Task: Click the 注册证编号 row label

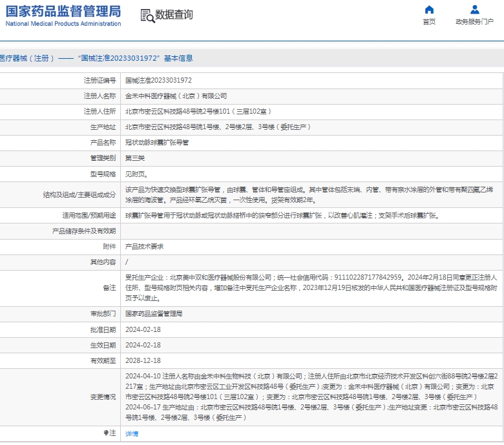Action: 100,80
